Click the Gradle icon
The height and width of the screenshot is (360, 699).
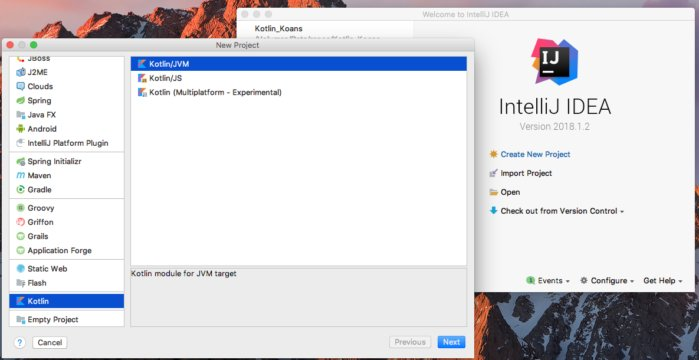tap(21, 189)
